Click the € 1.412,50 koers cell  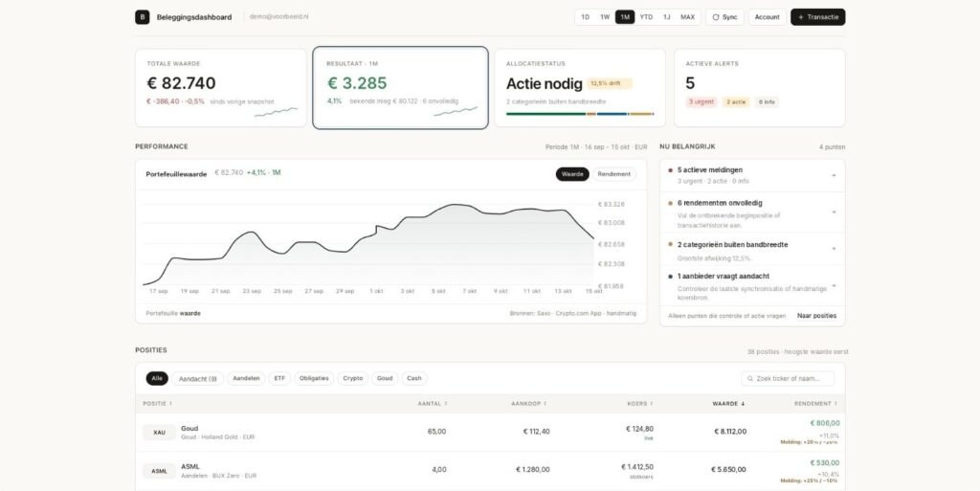637,467
